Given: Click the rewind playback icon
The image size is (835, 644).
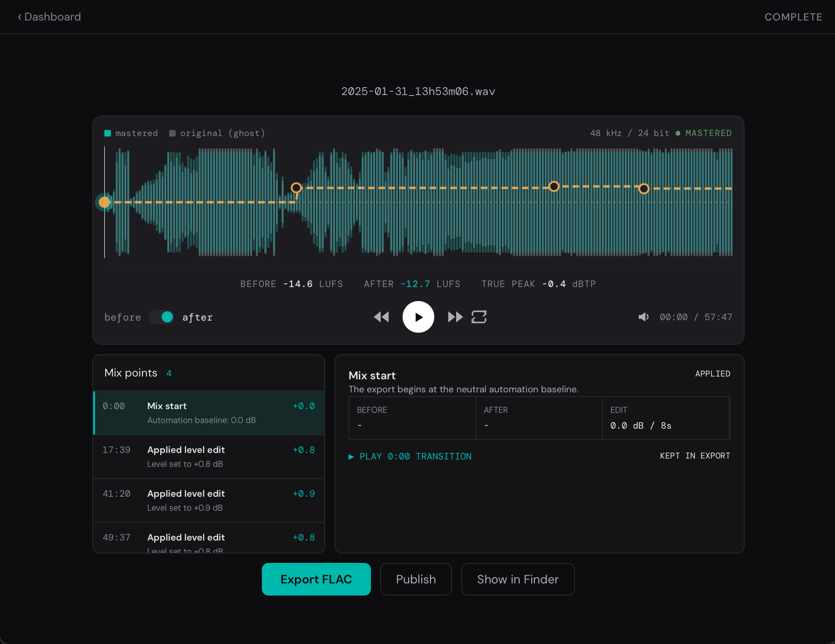Looking at the screenshot, I should click(381, 317).
